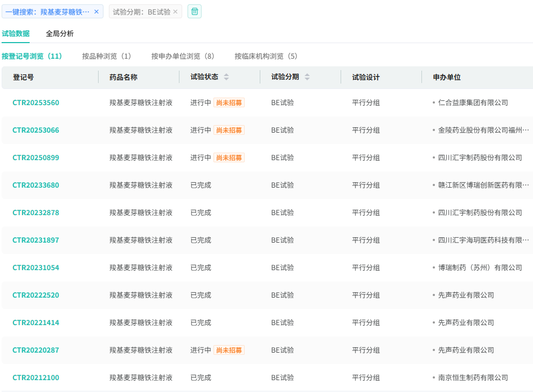Sort by 试验分期 column arrows
The height and width of the screenshot is (392, 533).
[x=307, y=77]
